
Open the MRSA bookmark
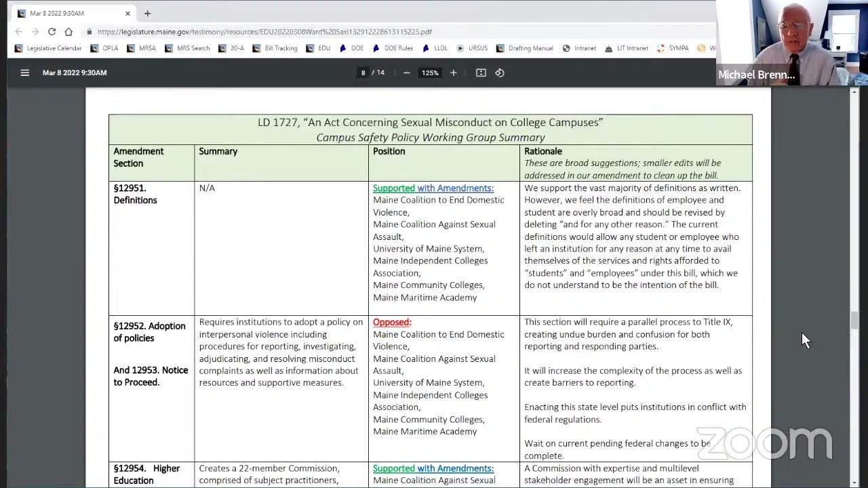click(141, 48)
